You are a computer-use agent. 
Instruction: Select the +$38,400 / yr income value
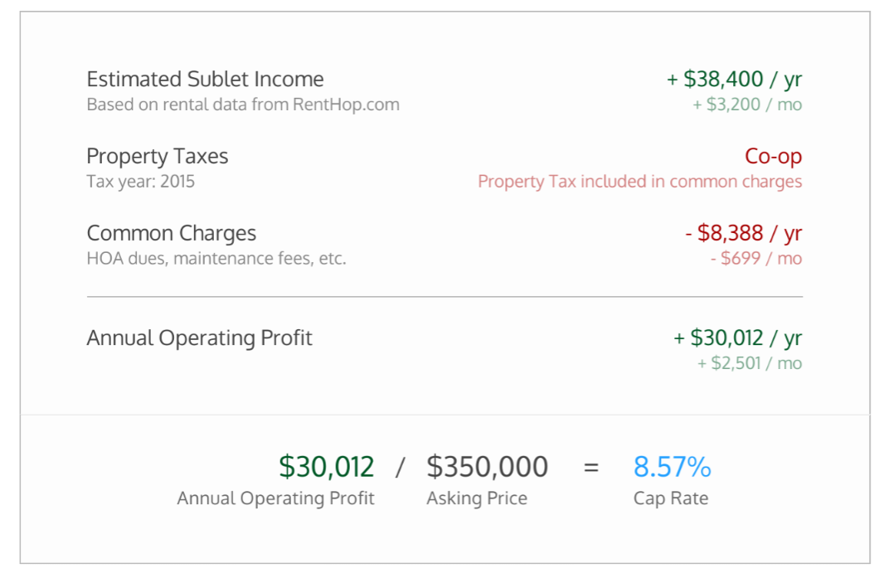pyautogui.click(x=734, y=80)
